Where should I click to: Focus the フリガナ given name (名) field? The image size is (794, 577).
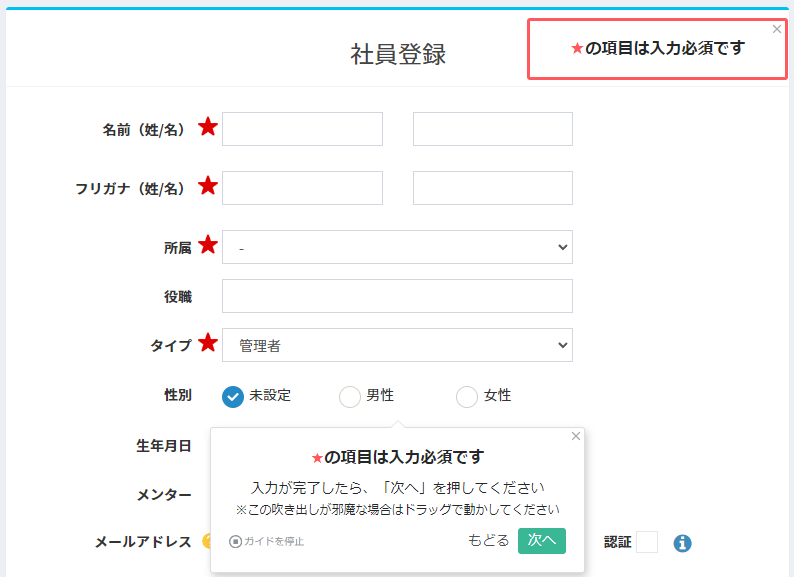click(x=492, y=188)
